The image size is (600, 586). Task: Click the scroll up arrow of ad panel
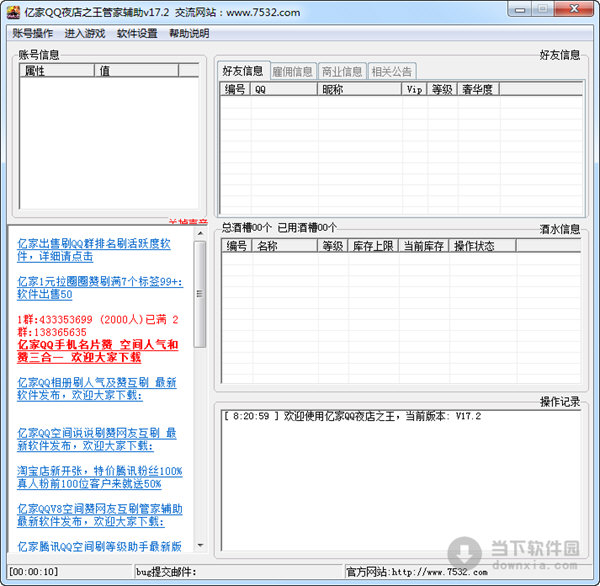coord(200,233)
